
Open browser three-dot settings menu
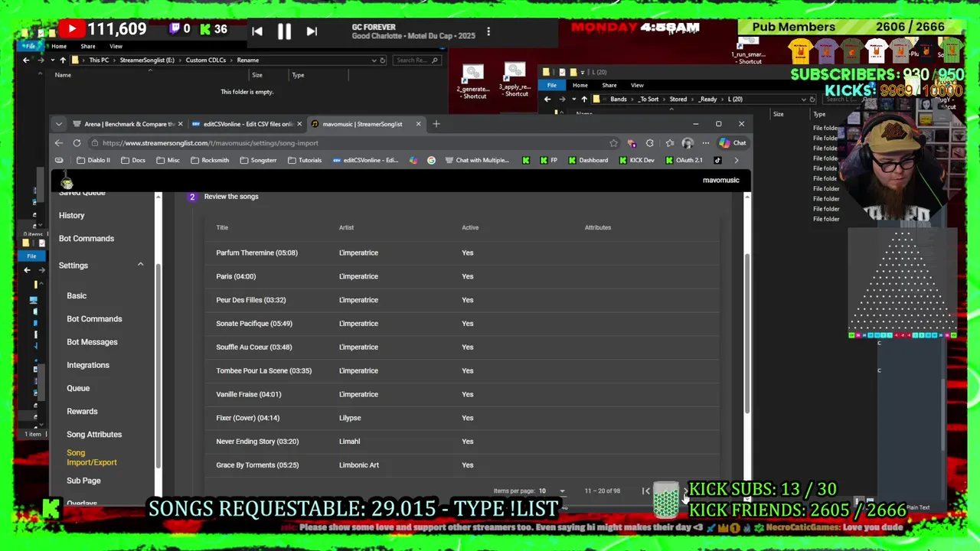(705, 143)
